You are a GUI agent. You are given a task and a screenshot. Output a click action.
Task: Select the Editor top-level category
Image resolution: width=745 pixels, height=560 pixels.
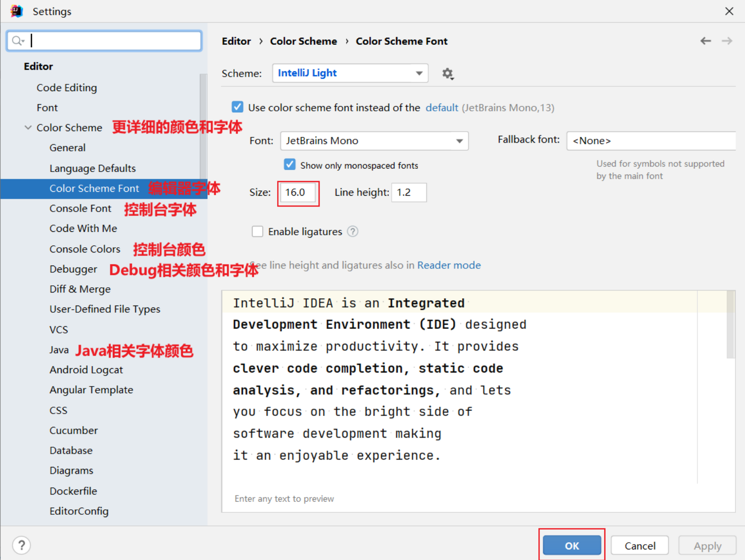(39, 67)
